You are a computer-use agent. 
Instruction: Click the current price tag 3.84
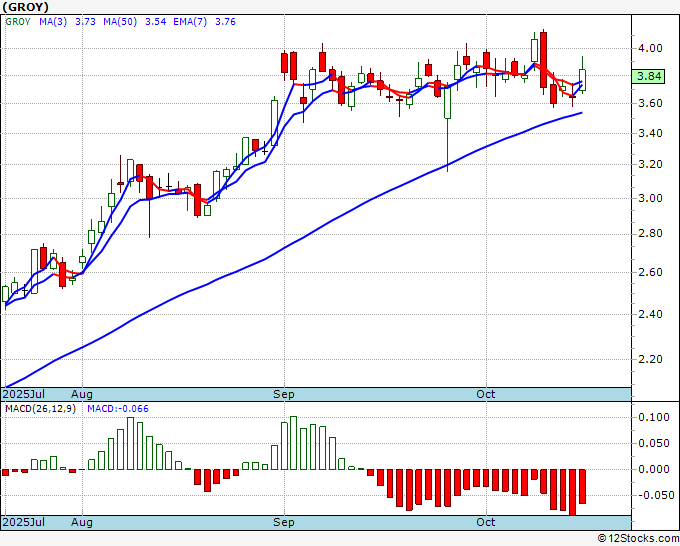[648, 76]
